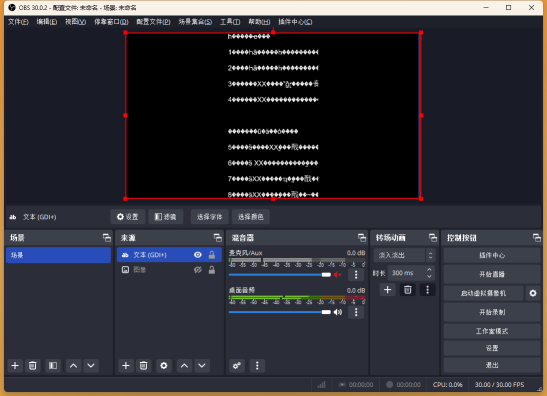
Task: Pop out the Audio Mixer dock
Action: click(x=362, y=238)
